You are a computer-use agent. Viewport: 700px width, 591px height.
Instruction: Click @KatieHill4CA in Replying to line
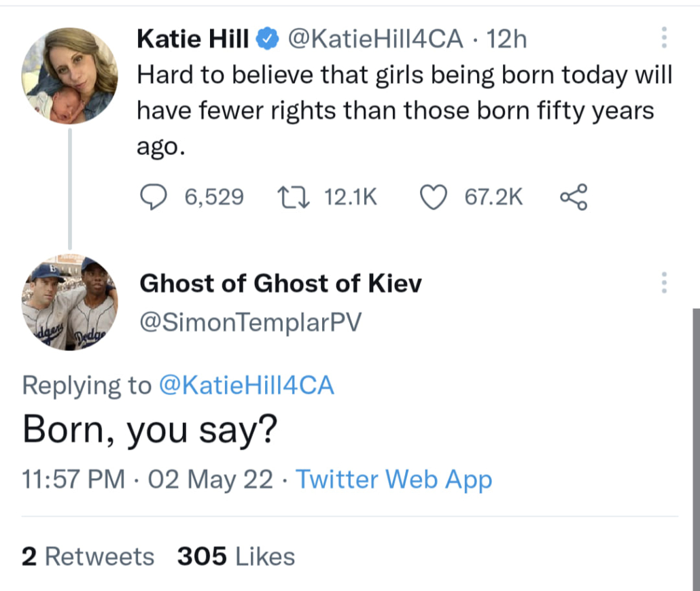pos(246,386)
